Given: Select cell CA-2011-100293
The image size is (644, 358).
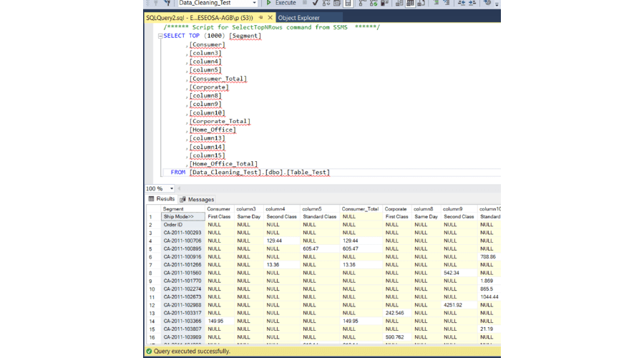Looking at the screenshot, I should pos(182,233).
